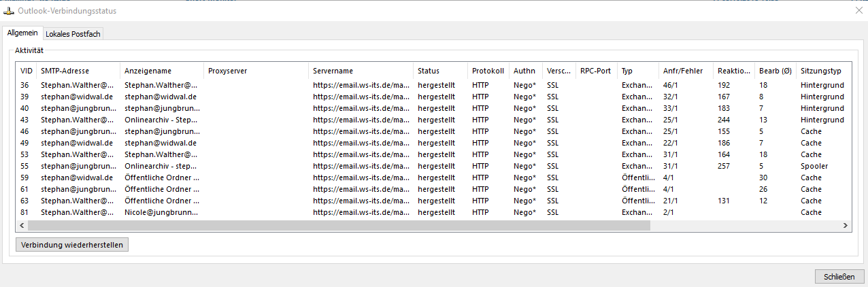Select the row with VID 61

(x=434, y=190)
